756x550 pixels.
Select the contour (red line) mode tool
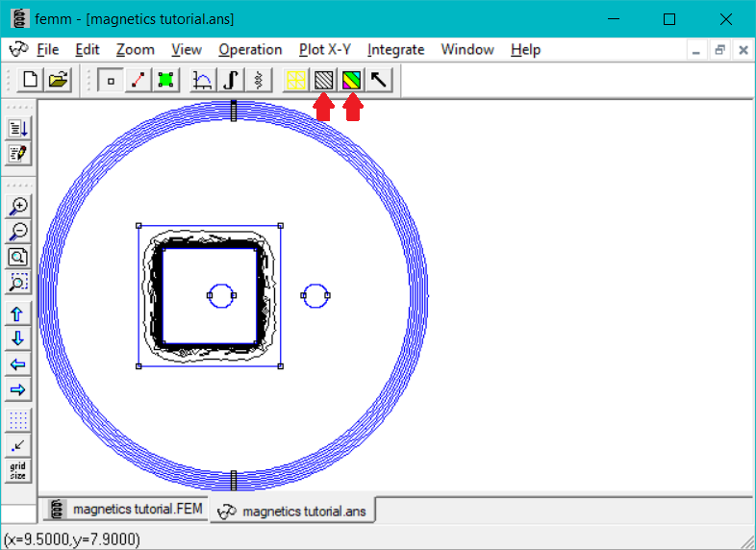(x=139, y=81)
